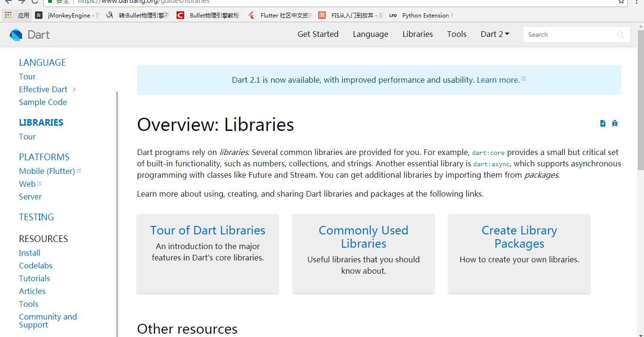Click the sidebar scrollbar
The width and height of the screenshot is (644, 337).
pyautogui.click(x=117, y=214)
